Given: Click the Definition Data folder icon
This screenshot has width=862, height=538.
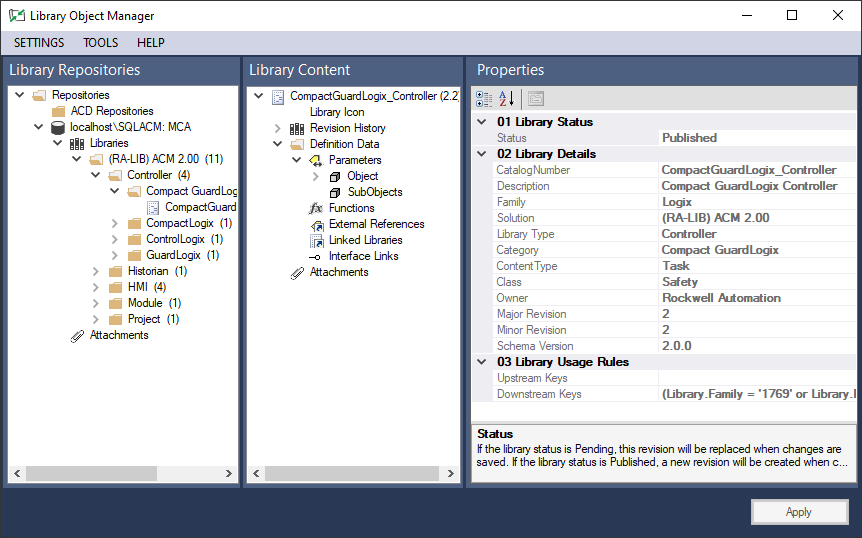Looking at the screenshot, I should tap(297, 145).
